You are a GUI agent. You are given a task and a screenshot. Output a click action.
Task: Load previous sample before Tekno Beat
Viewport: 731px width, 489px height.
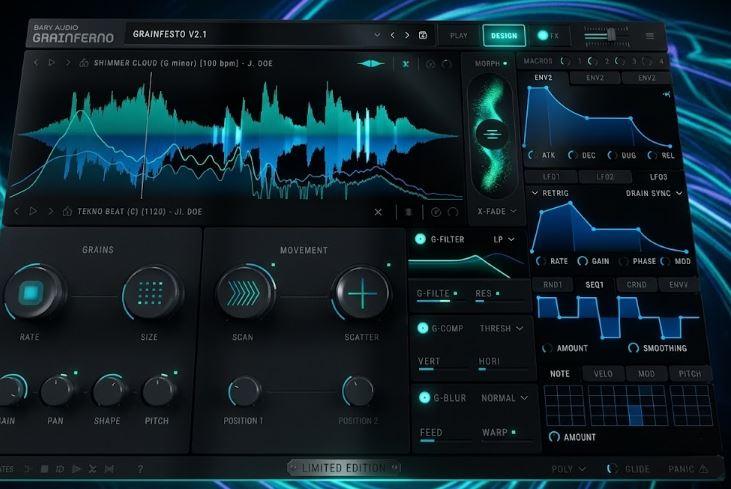coord(17,211)
